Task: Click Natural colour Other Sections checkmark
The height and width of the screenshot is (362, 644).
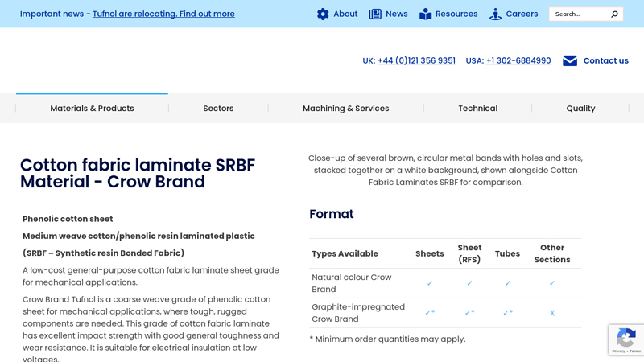Action: [552, 283]
